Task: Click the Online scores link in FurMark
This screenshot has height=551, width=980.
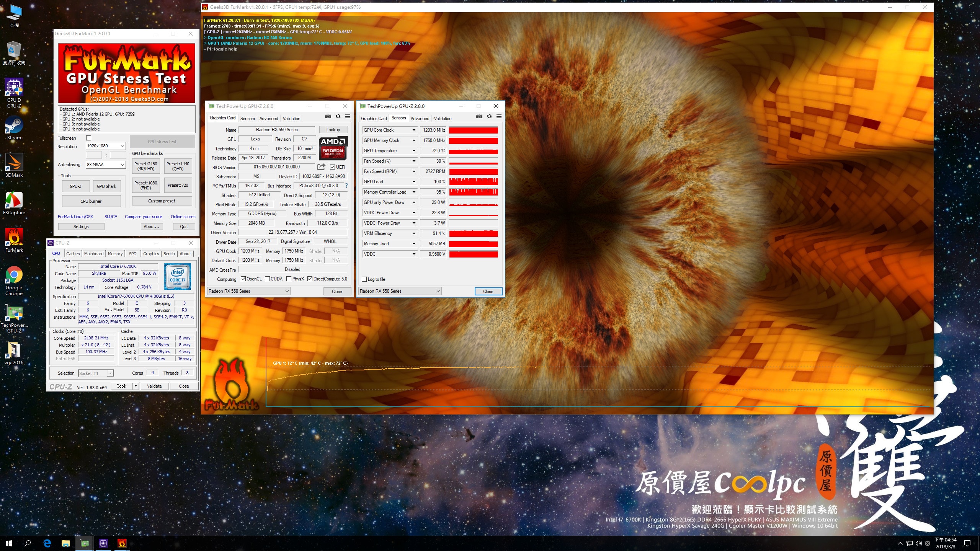Action: pos(183,217)
